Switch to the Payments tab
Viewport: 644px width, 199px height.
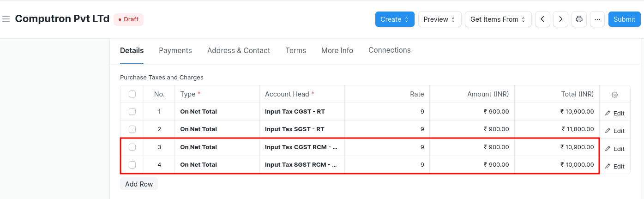tap(175, 50)
